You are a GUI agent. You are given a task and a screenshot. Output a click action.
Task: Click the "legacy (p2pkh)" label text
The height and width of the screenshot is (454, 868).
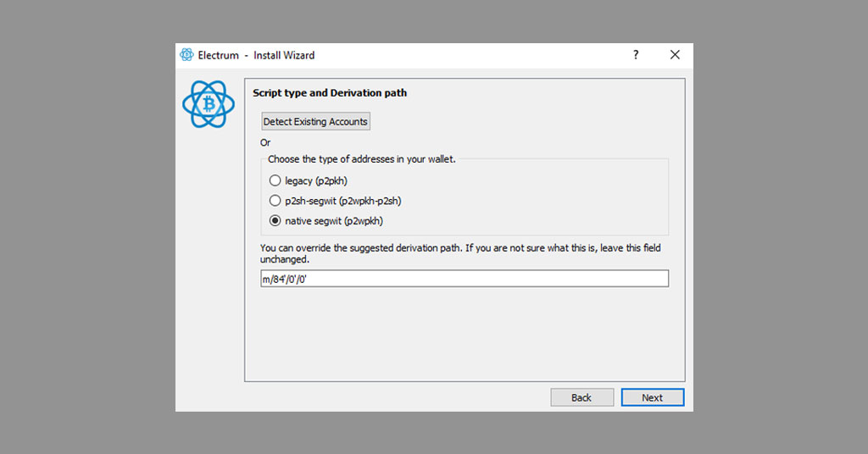click(316, 180)
